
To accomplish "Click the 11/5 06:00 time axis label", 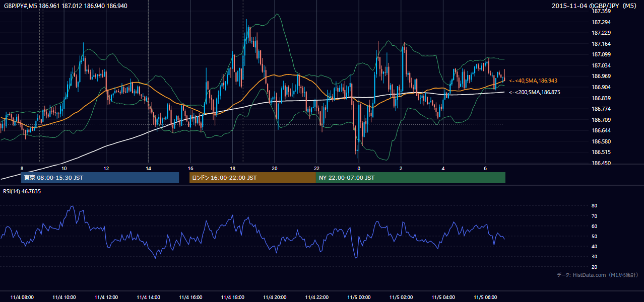I will point(485,297).
